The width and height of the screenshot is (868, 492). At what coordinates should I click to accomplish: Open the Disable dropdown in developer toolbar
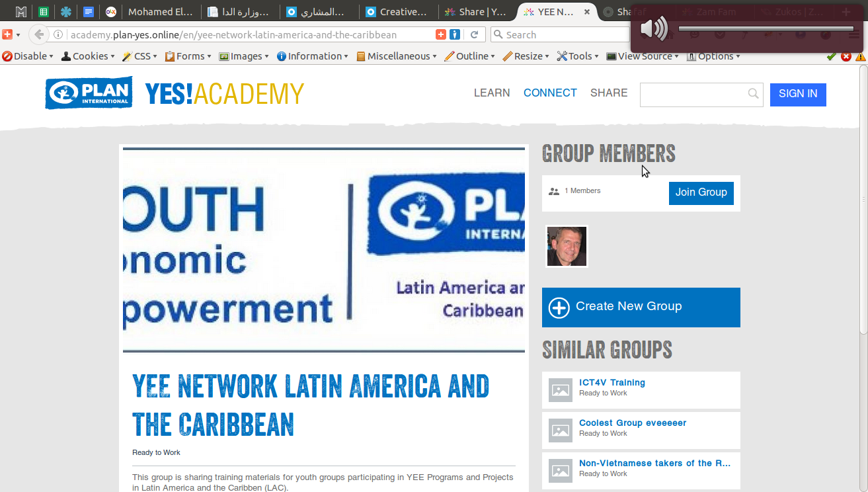(28, 56)
